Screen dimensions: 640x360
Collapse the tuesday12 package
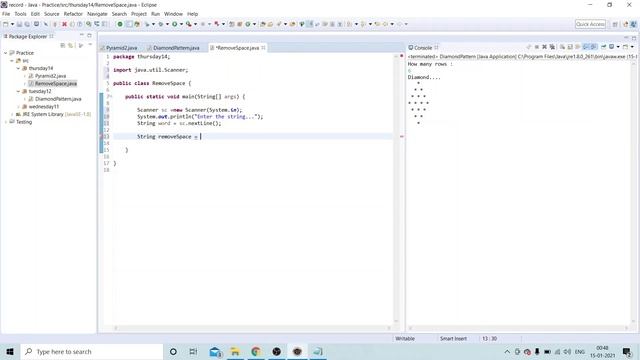18,91
